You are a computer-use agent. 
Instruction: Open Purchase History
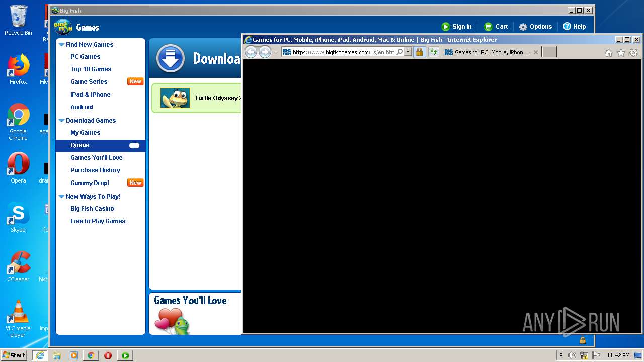(95, 170)
